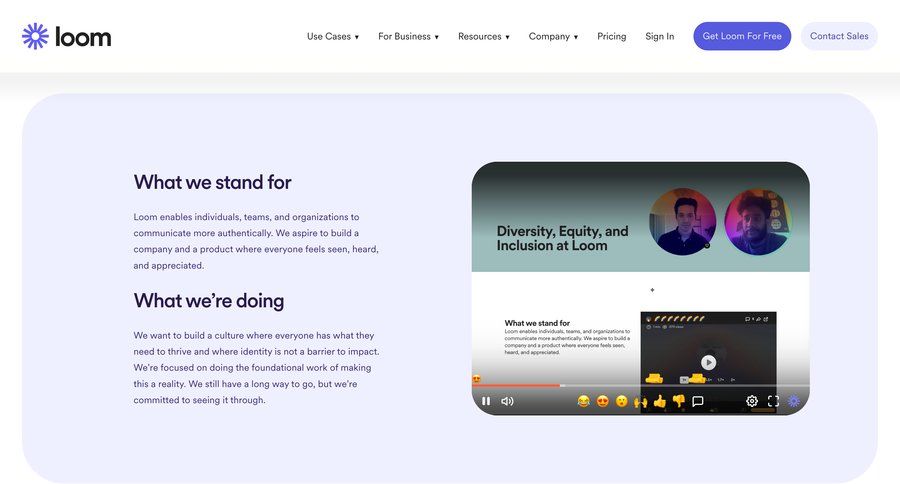The width and height of the screenshot is (900, 484).
Task: Click the Loom logo in the header
Action: pos(67,37)
